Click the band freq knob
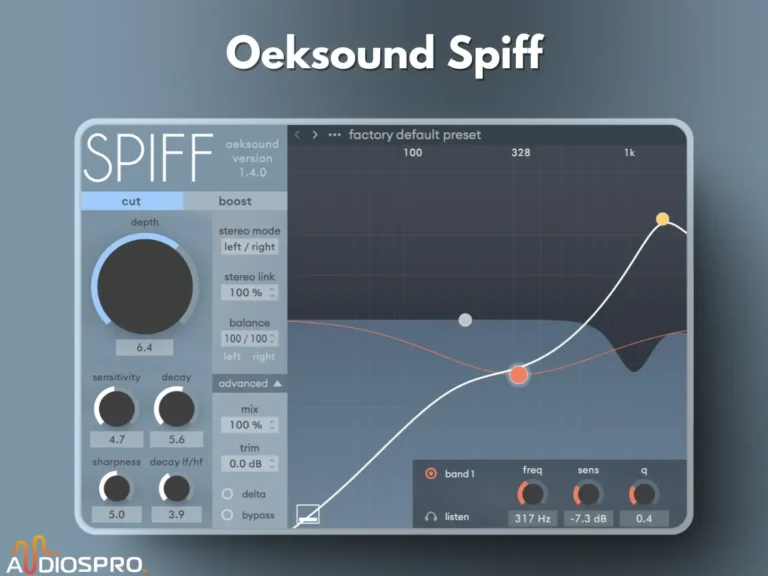 pyautogui.click(x=532, y=493)
